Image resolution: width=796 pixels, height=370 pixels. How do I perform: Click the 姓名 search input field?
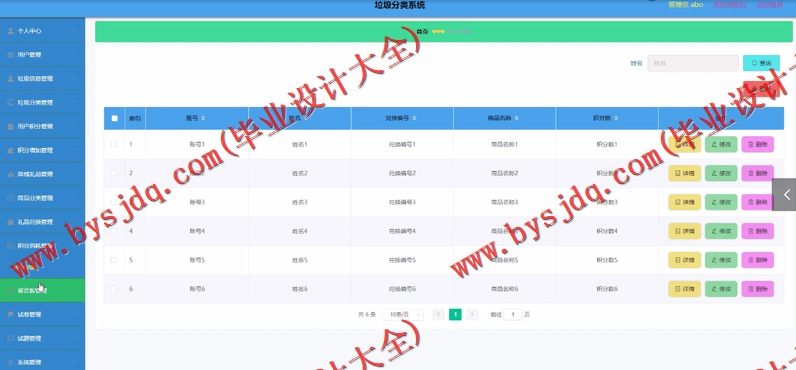click(x=693, y=63)
